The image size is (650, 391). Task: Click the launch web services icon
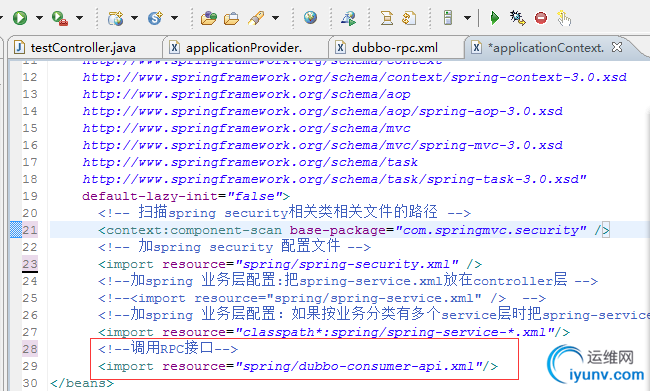[x=348, y=18]
